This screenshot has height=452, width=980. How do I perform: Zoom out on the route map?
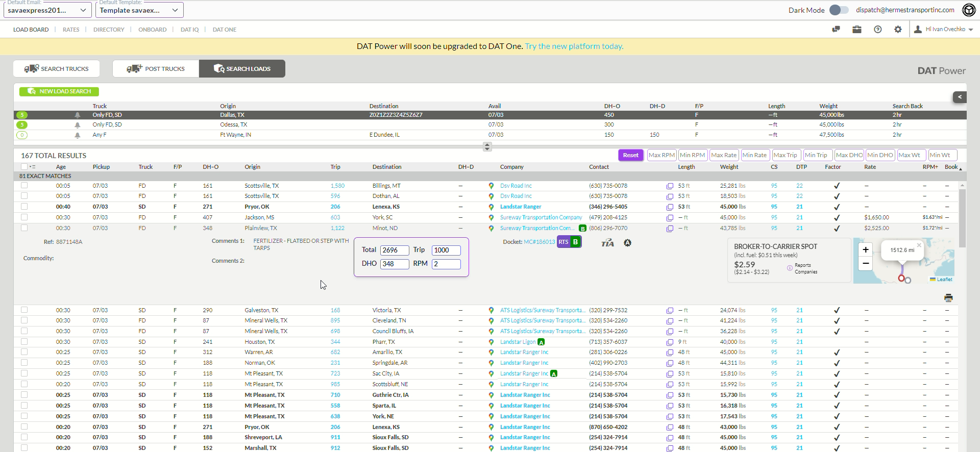tap(866, 263)
